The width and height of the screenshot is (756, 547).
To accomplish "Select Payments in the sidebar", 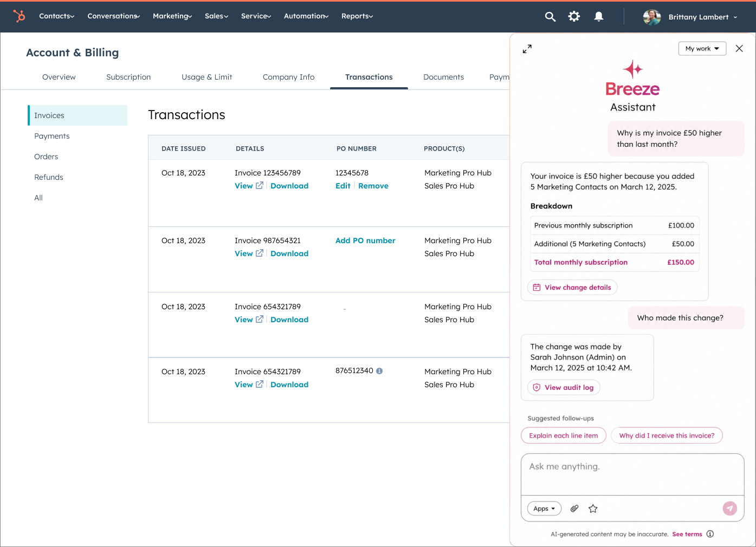I will 52,136.
